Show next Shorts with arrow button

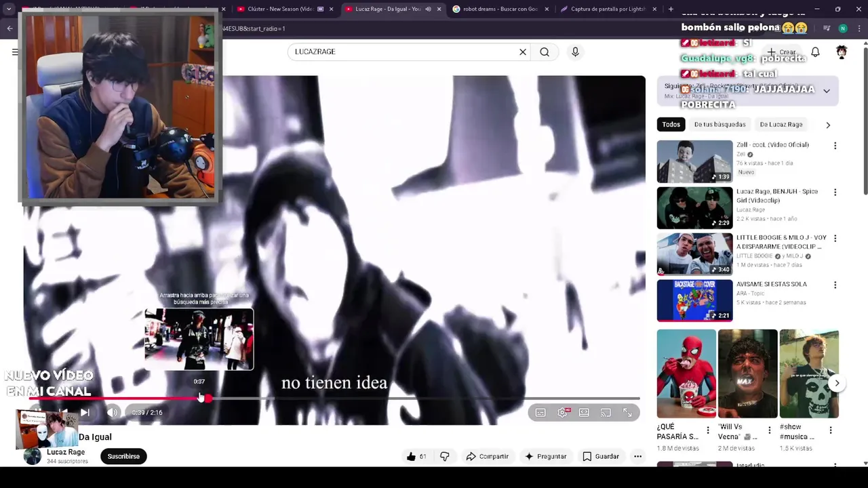point(837,383)
